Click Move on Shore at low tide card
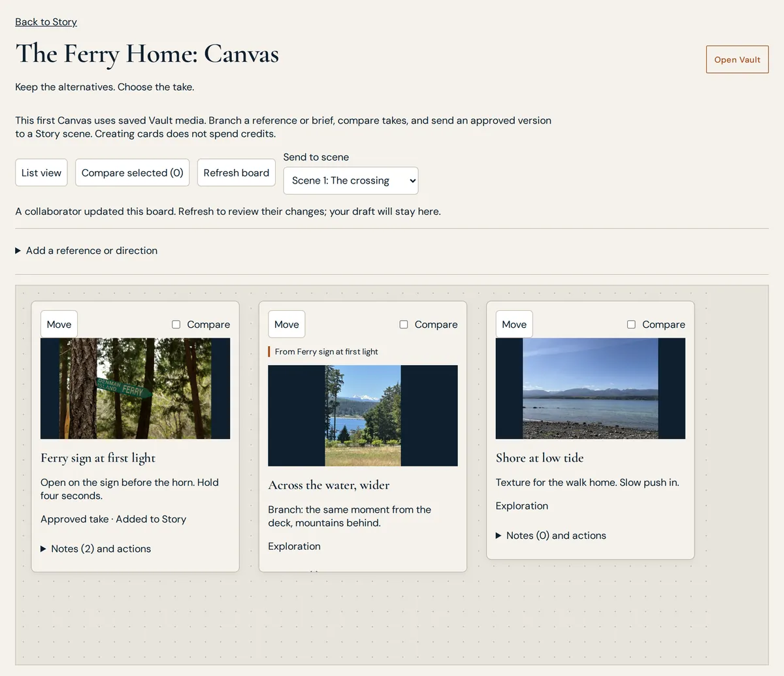 [514, 324]
